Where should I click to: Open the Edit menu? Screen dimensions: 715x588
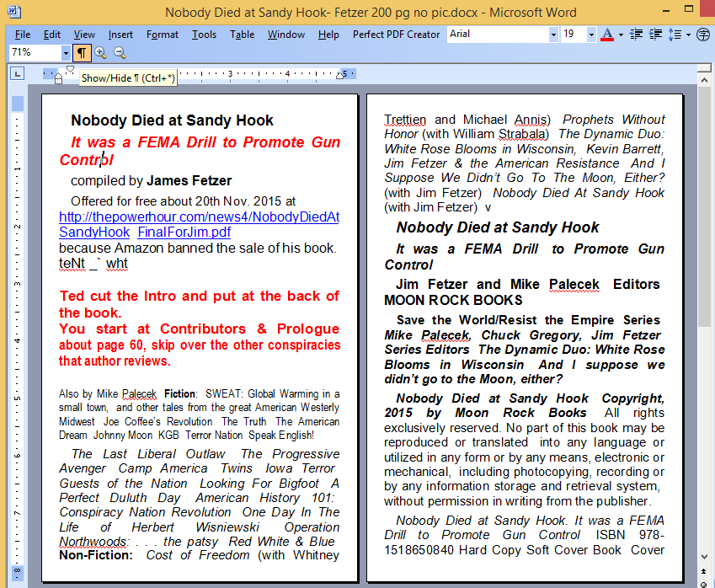point(52,35)
